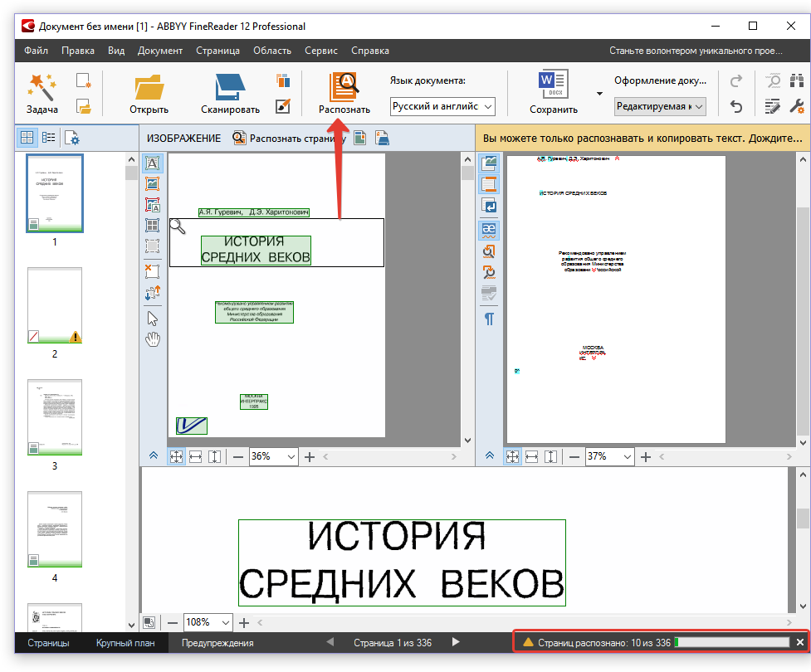This screenshot has height=672, width=811.
Task: Select page 3 thumbnail in pages panel
Action: pyautogui.click(x=55, y=418)
